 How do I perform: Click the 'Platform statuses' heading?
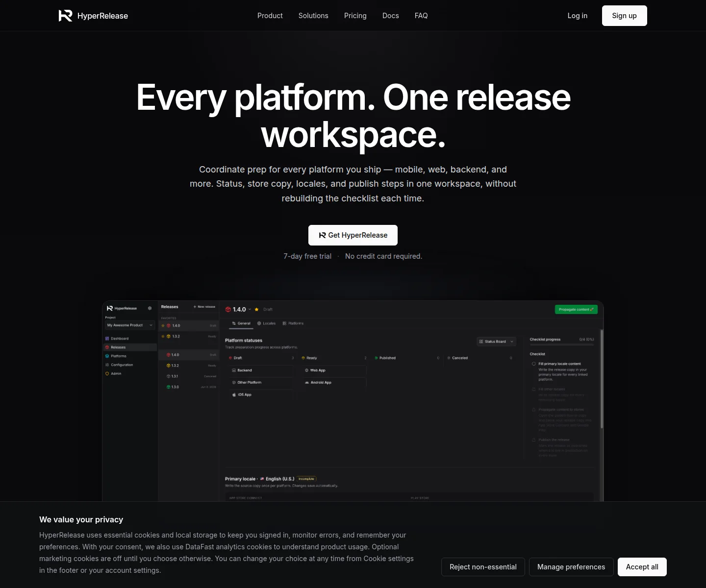pos(244,341)
